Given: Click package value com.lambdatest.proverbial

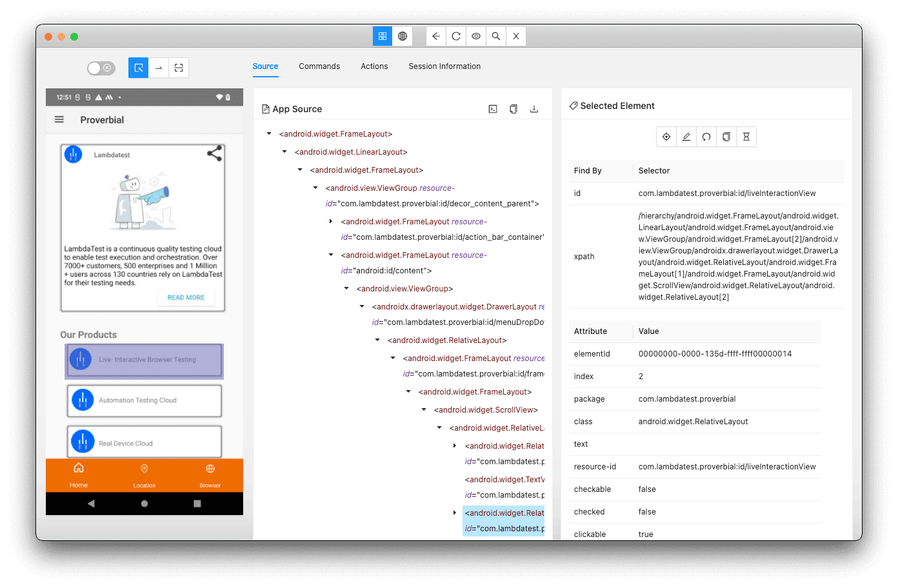Looking at the screenshot, I should click(x=687, y=399).
